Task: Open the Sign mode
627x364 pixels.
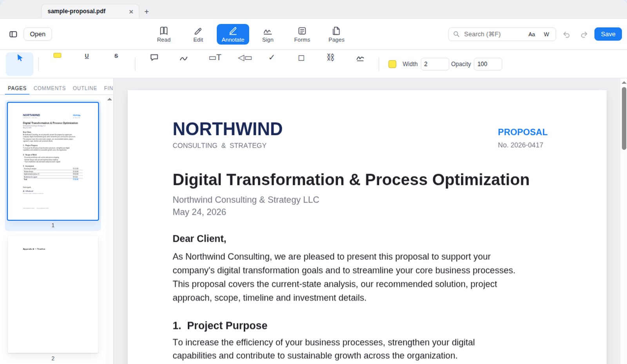Action: pos(268,34)
